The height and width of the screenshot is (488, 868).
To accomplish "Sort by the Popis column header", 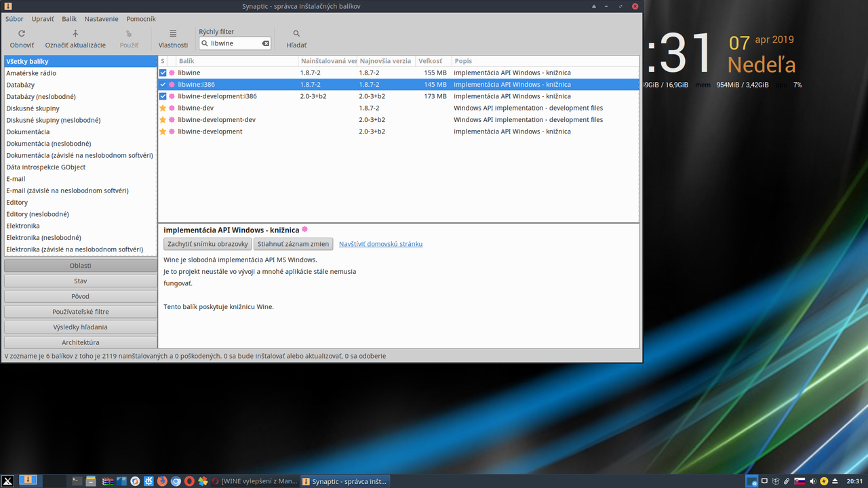I will (545, 61).
